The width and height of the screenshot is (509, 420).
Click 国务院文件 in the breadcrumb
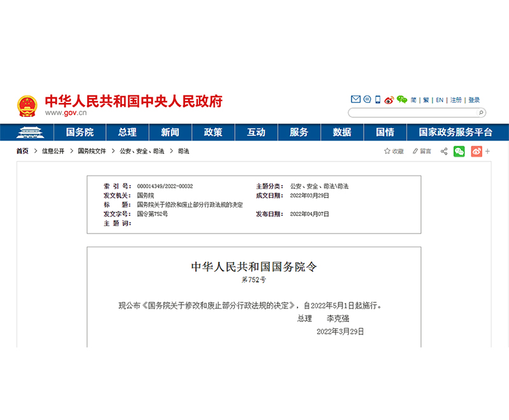(x=92, y=151)
